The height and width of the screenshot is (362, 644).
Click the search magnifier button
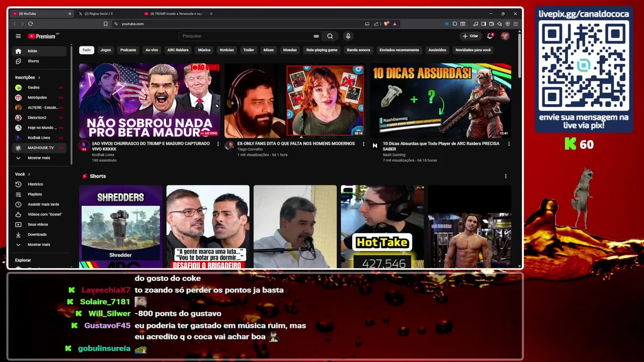coord(330,36)
